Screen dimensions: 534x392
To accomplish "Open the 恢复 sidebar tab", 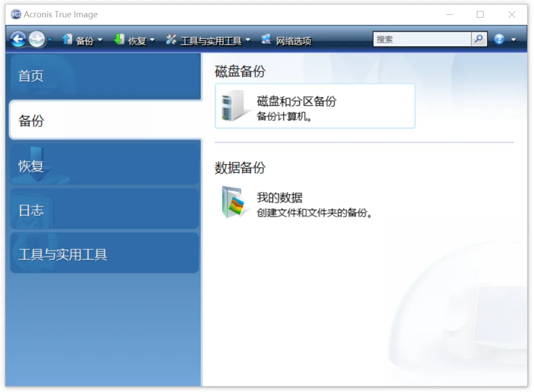I will pos(105,165).
